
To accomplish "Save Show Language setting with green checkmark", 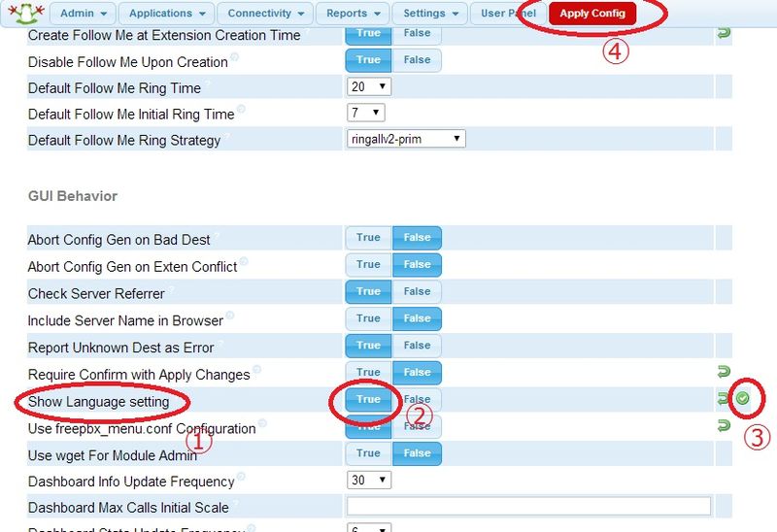I will [x=743, y=398].
